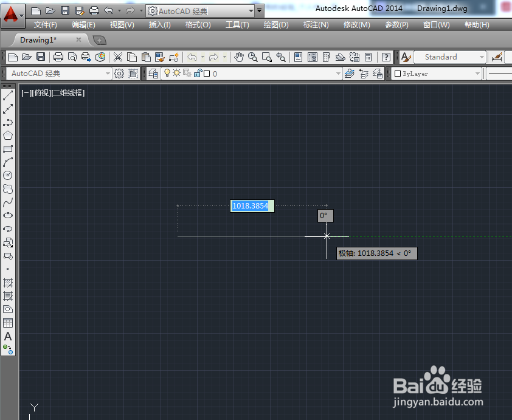
Task: Click the 俯视 view control label
Action: click(x=41, y=93)
